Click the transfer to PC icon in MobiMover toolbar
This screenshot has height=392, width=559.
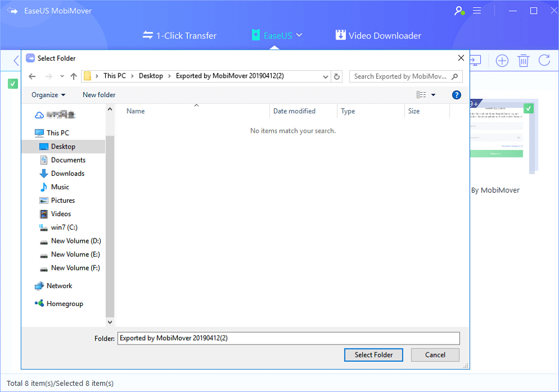(476, 60)
